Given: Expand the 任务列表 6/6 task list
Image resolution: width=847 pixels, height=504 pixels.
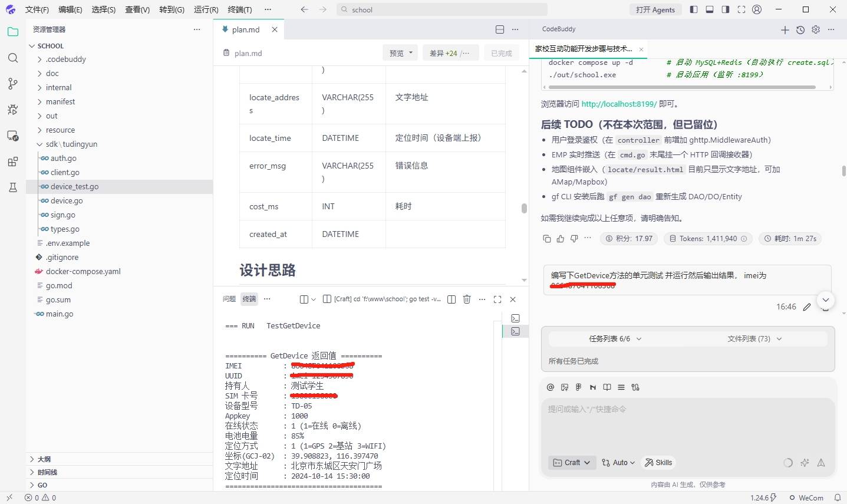Looking at the screenshot, I should pos(615,339).
